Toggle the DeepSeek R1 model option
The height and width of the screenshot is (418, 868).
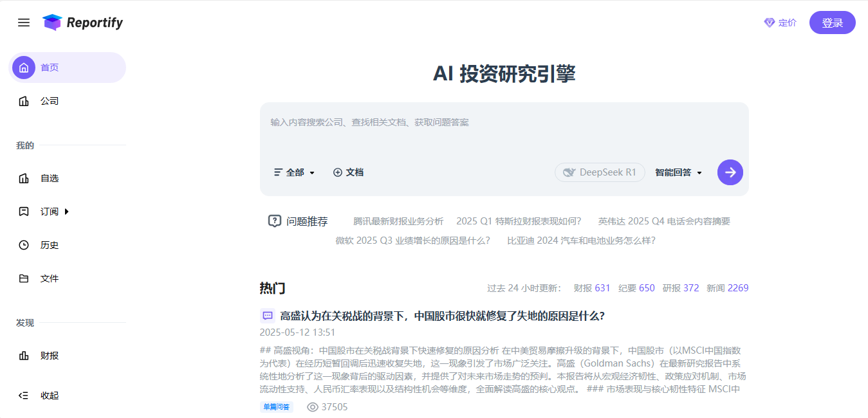click(x=600, y=172)
